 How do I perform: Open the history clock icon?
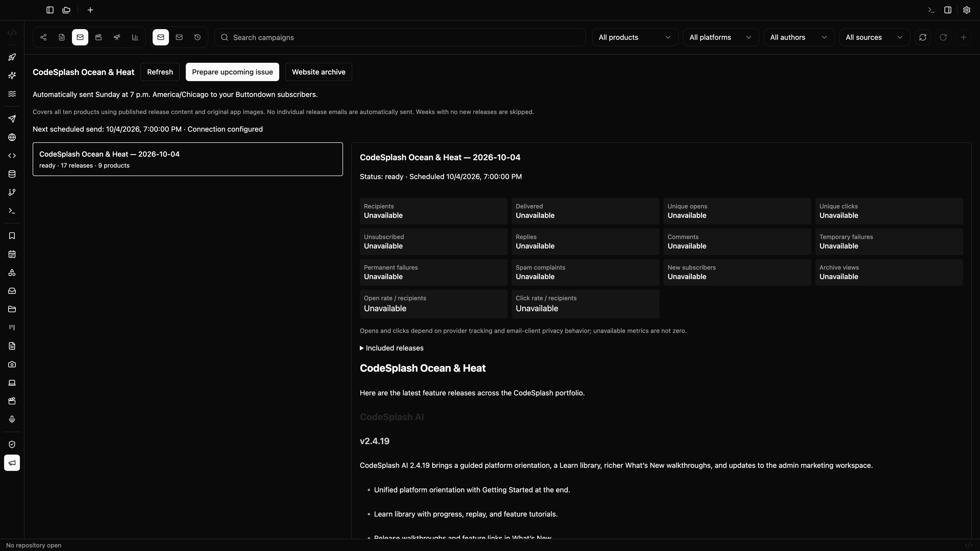pyautogui.click(x=198, y=37)
